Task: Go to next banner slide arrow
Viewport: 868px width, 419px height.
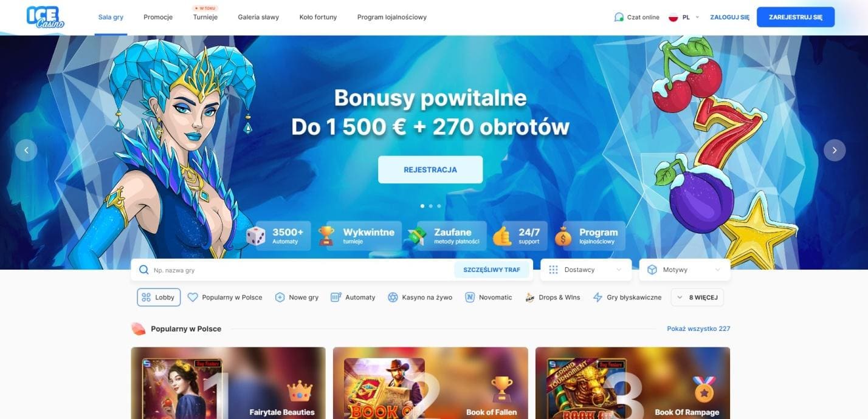Action: [835, 150]
